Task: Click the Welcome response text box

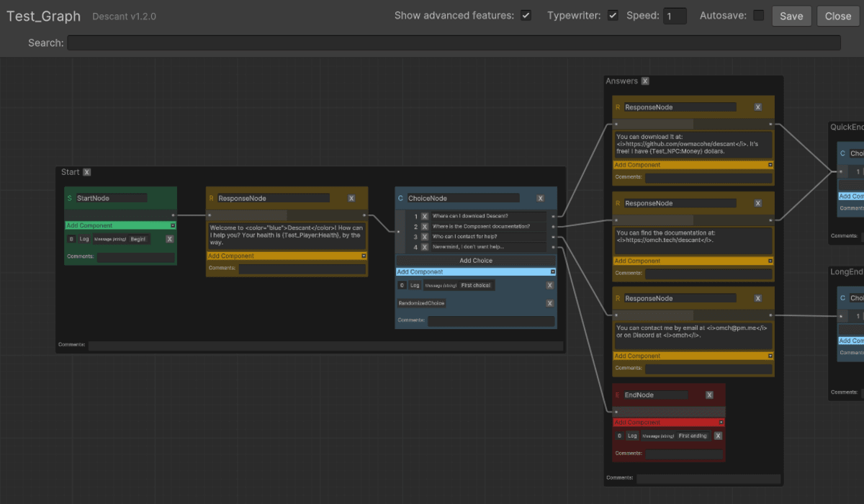Action: 287,236
